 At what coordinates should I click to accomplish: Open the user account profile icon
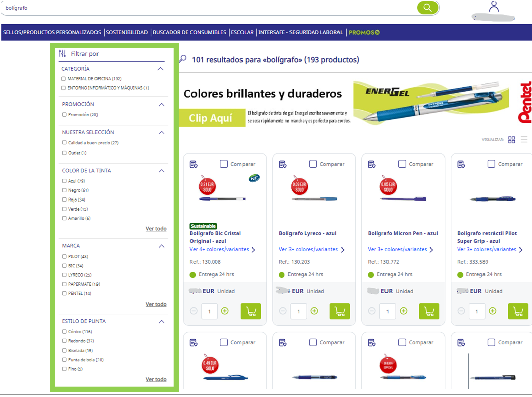[x=494, y=7]
